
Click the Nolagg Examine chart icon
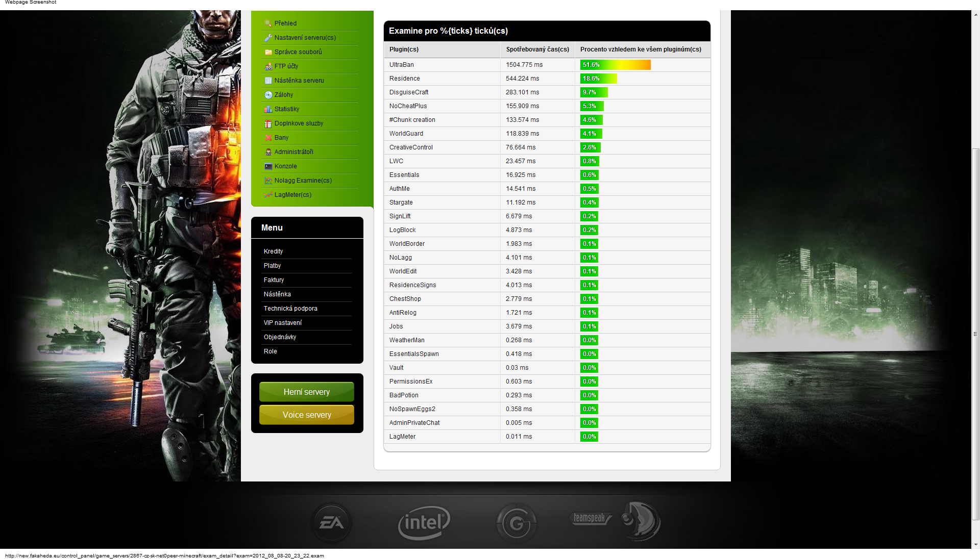[x=268, y=180]
